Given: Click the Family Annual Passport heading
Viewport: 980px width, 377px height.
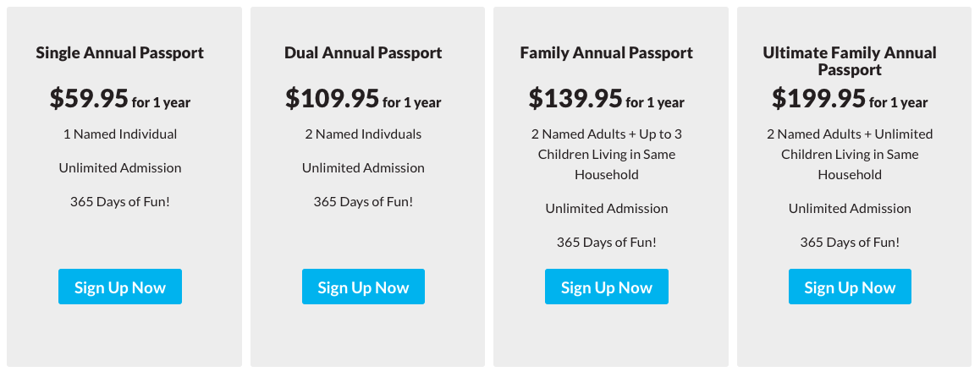Looking at the screenshot, I should pyautogui.click(x=607, y=52).
